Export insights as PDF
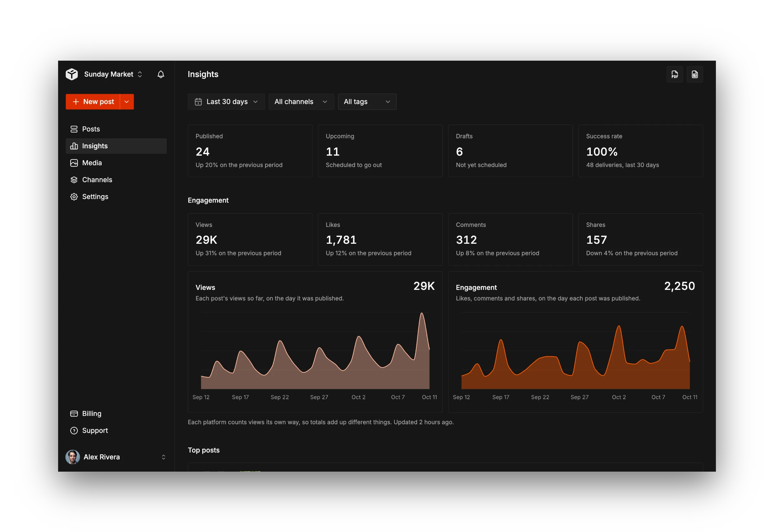This screenshot has height=532, width=774. (674, 74)
